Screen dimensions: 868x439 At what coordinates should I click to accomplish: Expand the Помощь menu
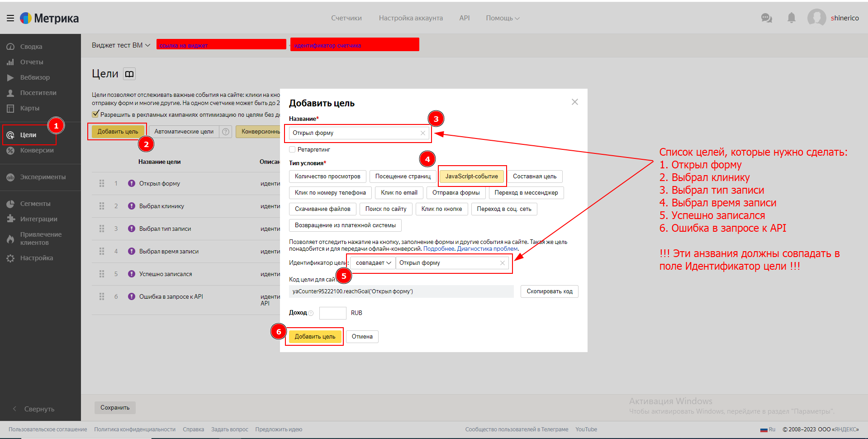tap(502, 18)
